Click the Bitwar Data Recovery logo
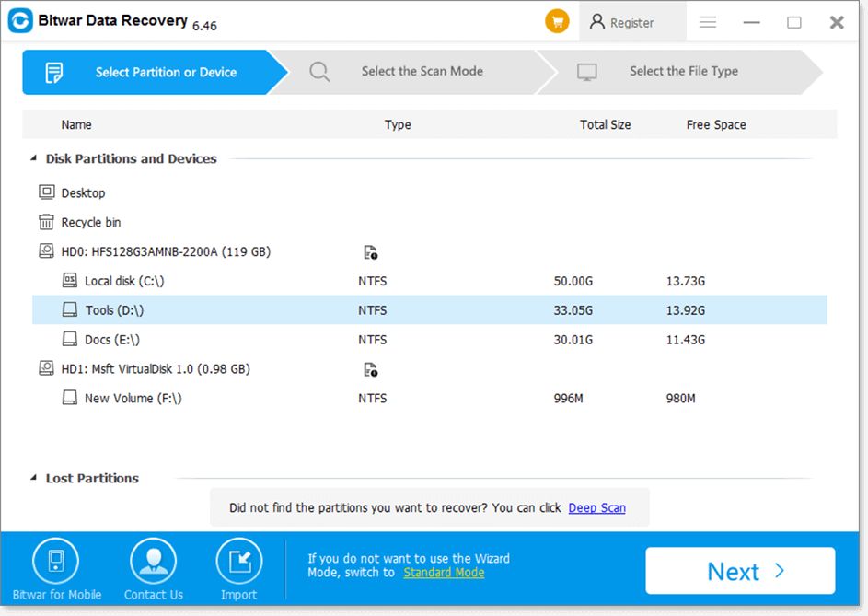Image resolution: width=868 pixels, height=616 pixels. coord(20,20)
